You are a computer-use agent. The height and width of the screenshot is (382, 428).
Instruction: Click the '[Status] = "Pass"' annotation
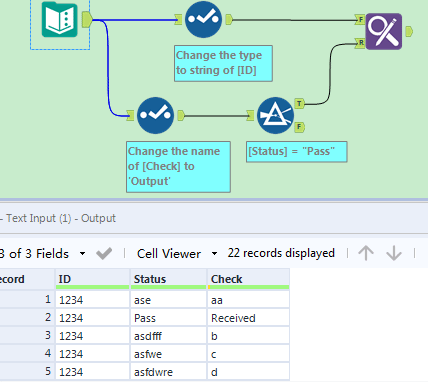click(x=297, y=152)
